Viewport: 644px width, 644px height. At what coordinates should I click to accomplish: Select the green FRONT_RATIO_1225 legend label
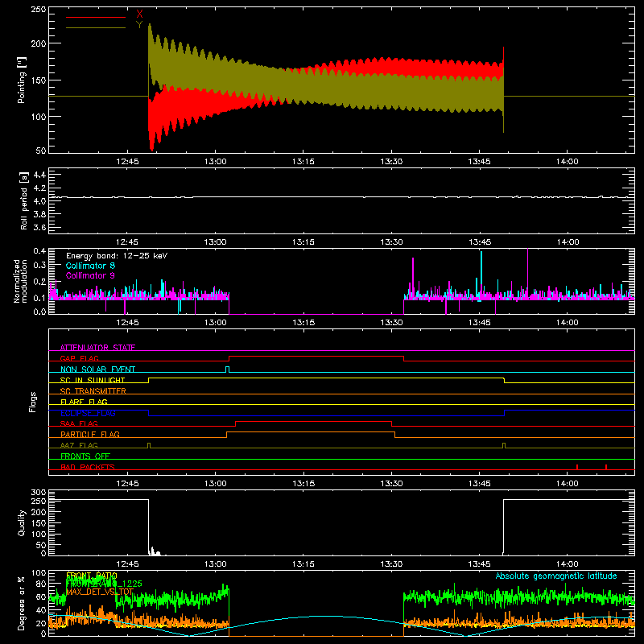point(104,584)
